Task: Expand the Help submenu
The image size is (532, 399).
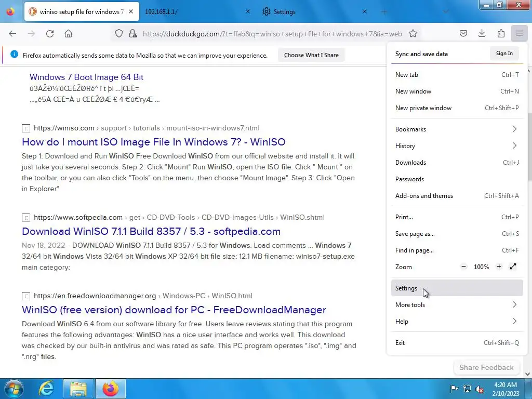Action: pos(457,321)
